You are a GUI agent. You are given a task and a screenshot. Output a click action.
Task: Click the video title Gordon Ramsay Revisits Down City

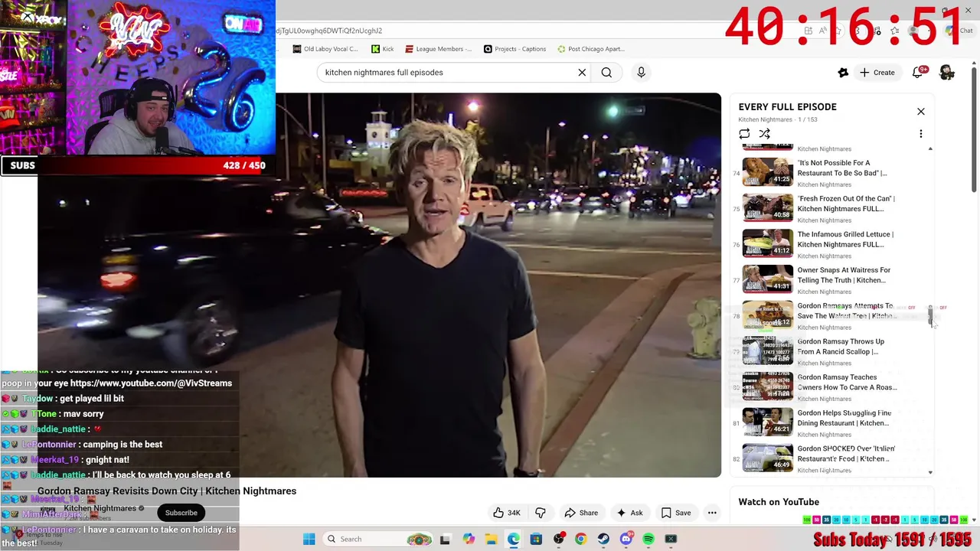[x=167, y=491]
